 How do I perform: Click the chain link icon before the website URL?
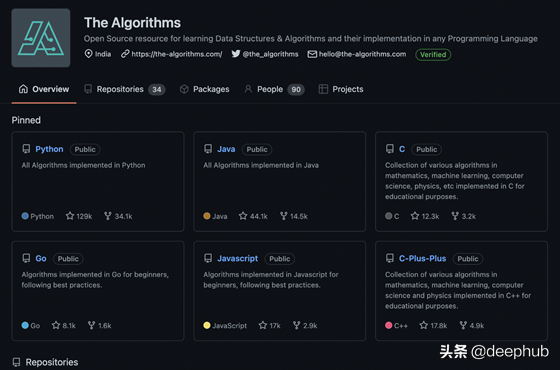tap(125, 54)
